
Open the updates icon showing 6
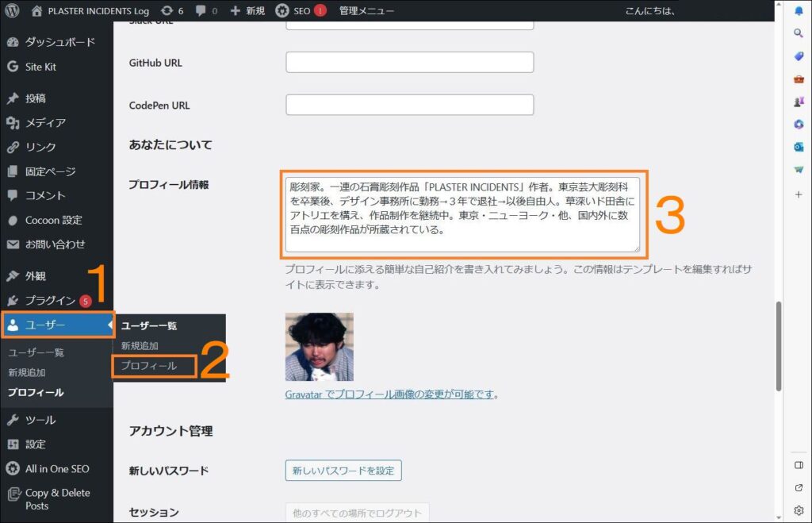(x=172, y=11)
